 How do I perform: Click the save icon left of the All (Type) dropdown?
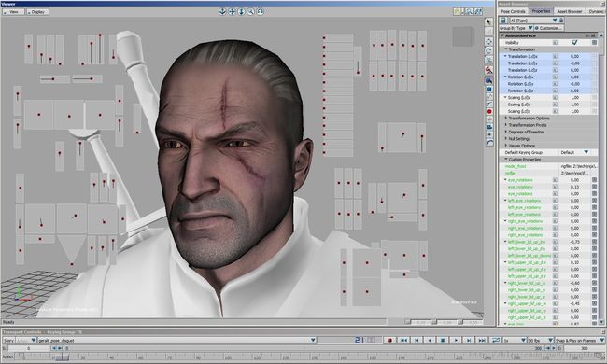point(503,21)
